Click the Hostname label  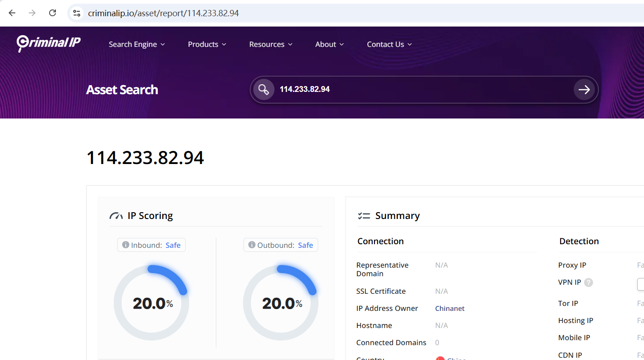(374, 326)
